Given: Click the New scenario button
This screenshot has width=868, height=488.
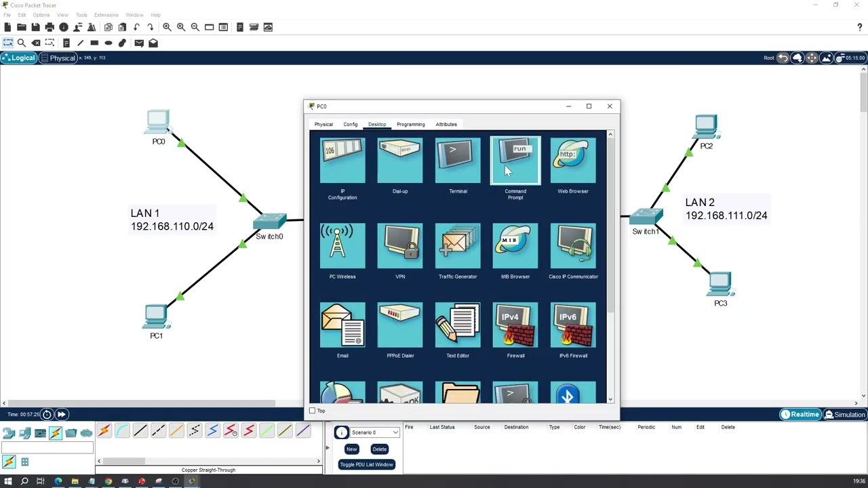Looking at the screenshot, I should click(351, 449).
